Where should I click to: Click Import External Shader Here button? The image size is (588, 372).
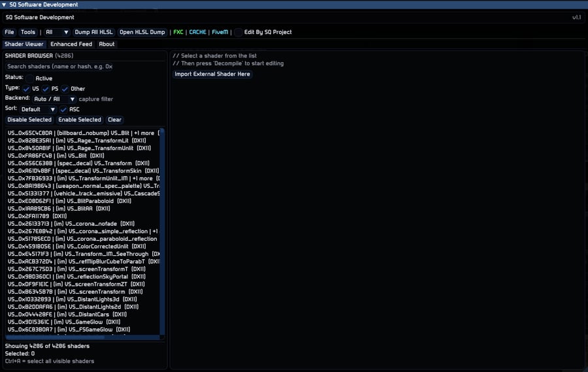pyautogui.click(x=212, y=74)
